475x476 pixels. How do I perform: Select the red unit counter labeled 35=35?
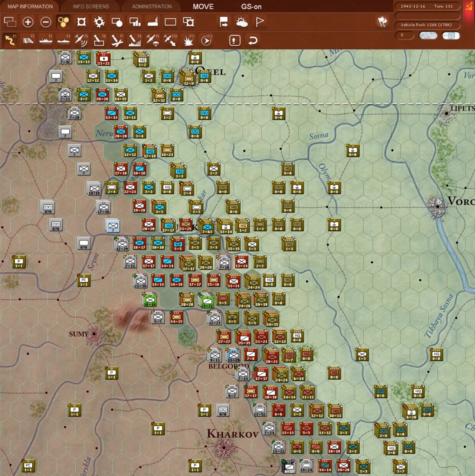(243, 338)
